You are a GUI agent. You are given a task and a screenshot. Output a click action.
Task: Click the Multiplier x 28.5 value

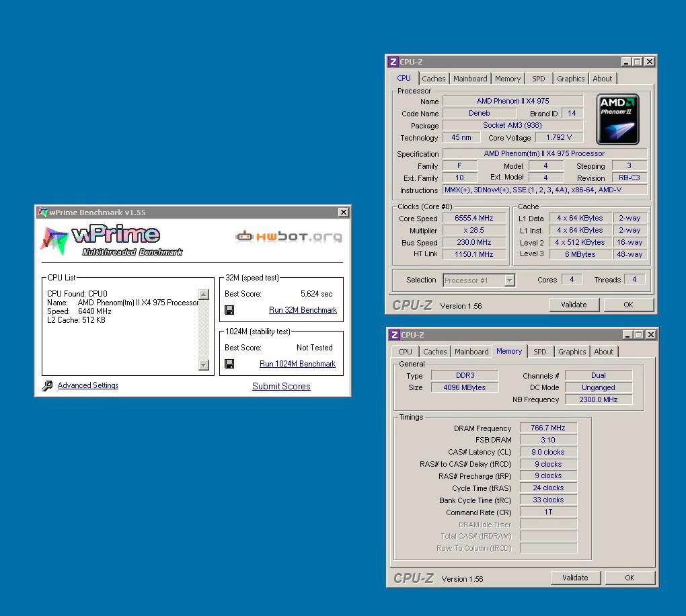click(x=474, y=230)
